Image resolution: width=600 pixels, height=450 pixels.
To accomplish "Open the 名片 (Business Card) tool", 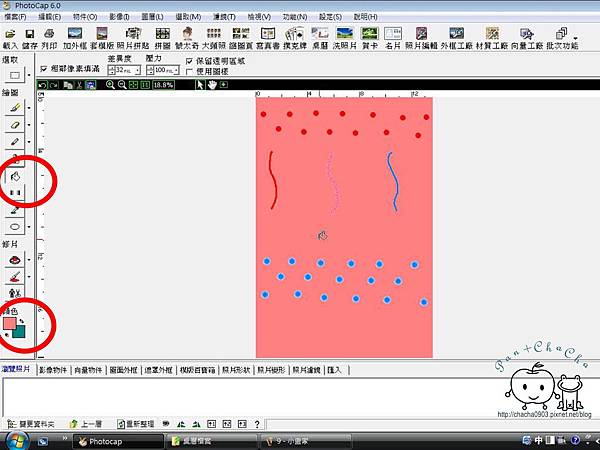I will [x=393, y=39].
